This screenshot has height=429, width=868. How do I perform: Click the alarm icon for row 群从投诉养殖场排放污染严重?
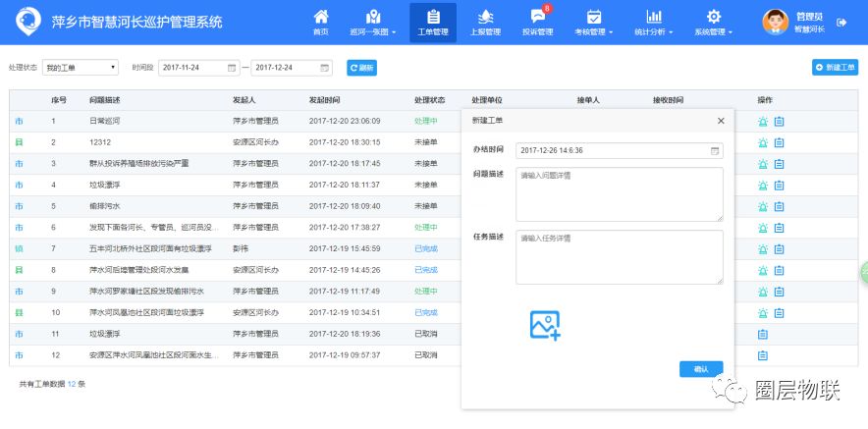click(763, 164)
